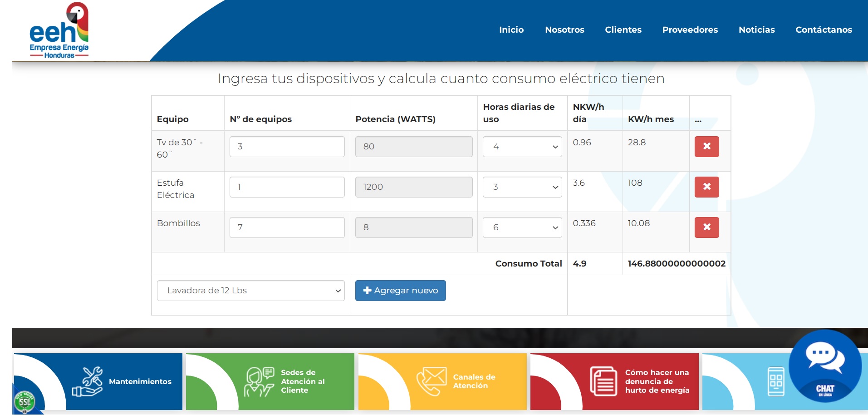Delete the Bombillos row
The height and width of the screenshot is (415, 868).
[x=706, y=227]
